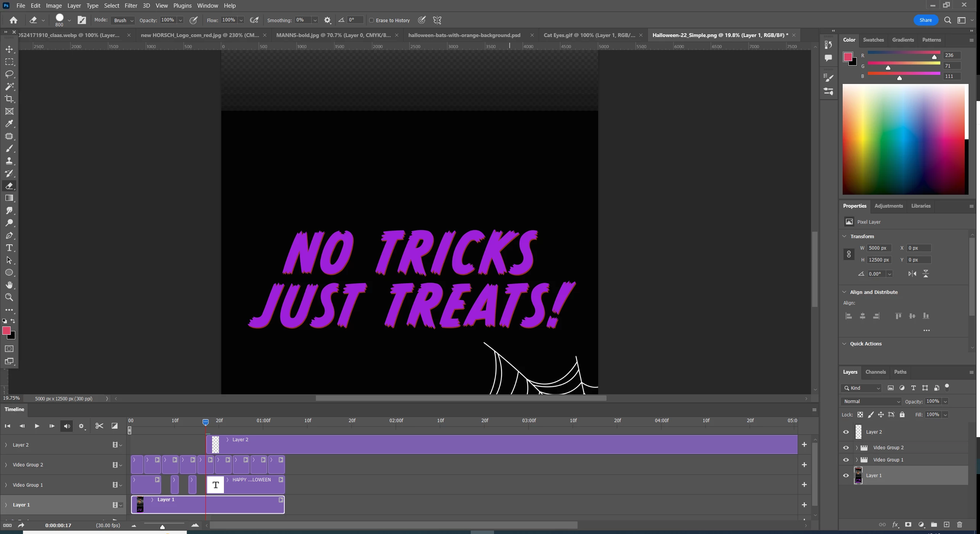
Task: Select the Crop tool
Action: (x=10, y=99)
